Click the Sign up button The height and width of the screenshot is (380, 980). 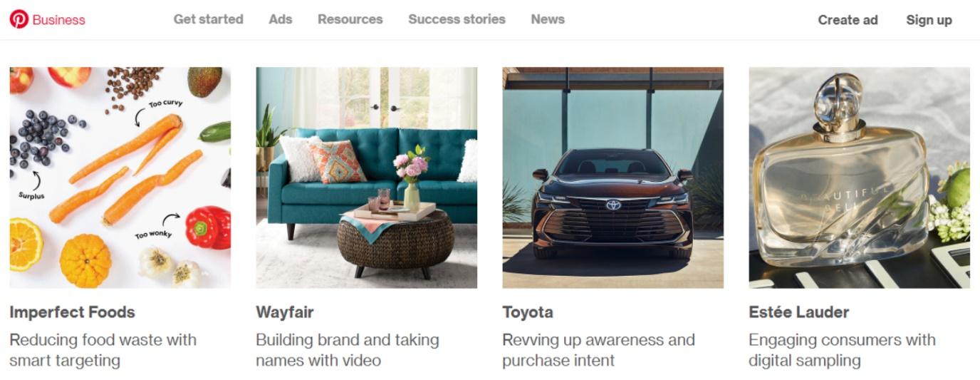click(x=929, y=20)
